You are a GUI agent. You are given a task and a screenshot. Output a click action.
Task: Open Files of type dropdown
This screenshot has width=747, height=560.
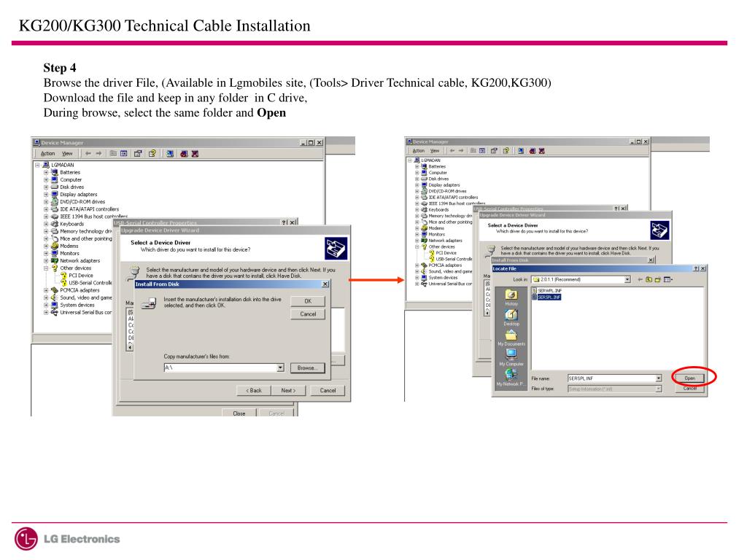point(659,389)
